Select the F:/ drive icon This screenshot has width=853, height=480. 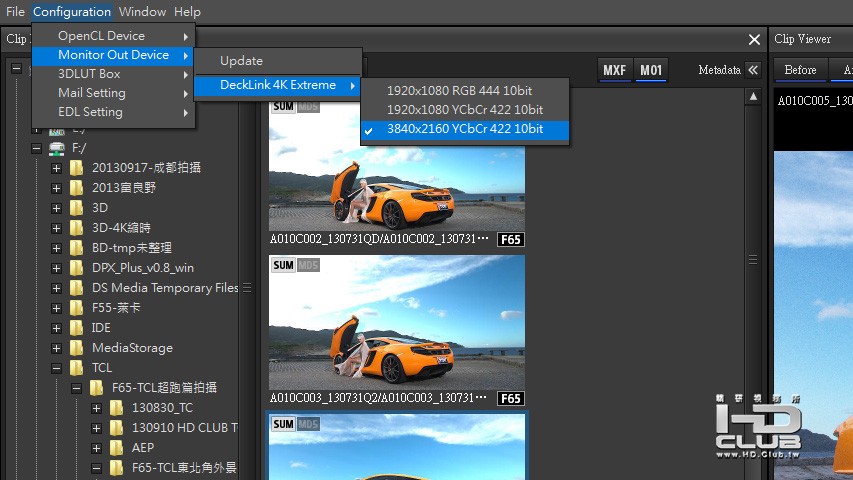click(57, 148)
